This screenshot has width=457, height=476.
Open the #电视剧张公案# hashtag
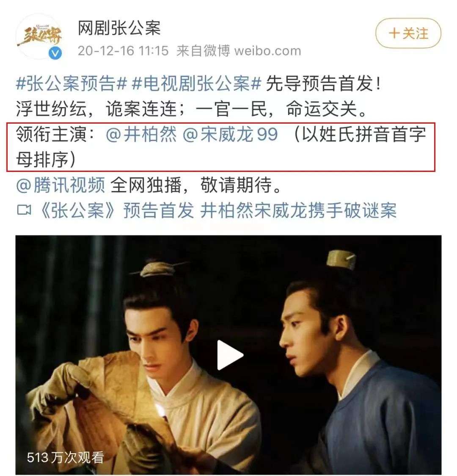click(196, 83)
